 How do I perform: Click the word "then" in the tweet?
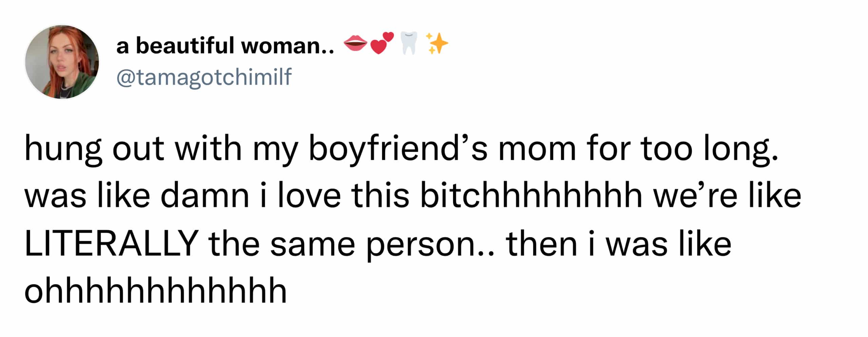tap(541, 244)
